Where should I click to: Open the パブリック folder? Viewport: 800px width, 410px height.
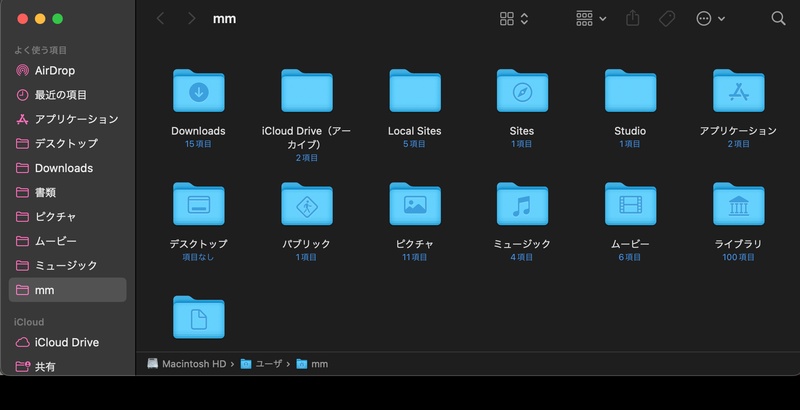click(x=307, y=204)
